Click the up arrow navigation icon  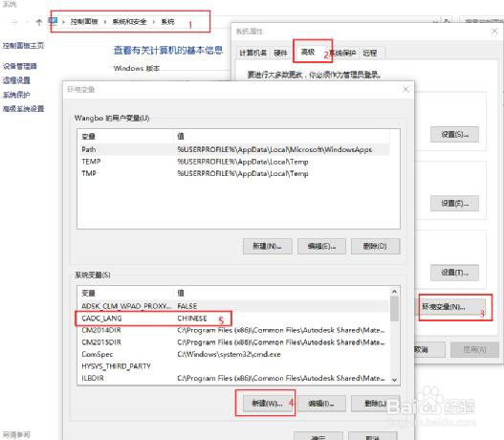click(x=39, y=22)
